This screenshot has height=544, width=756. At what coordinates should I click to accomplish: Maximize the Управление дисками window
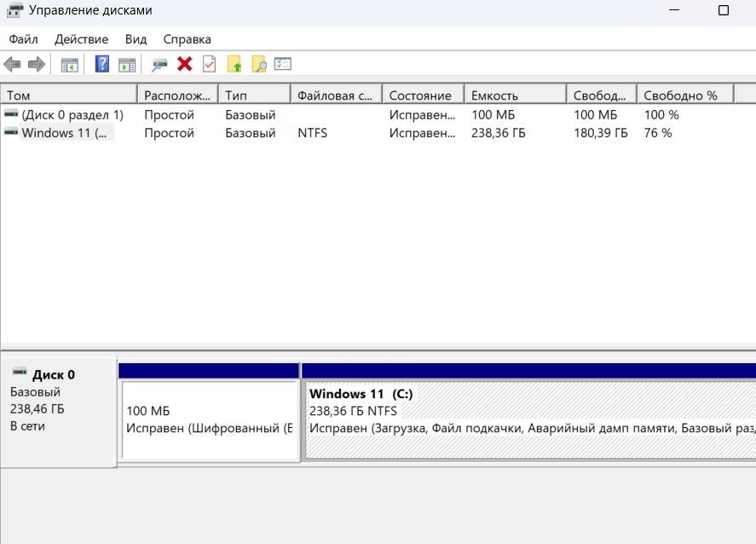724,10
